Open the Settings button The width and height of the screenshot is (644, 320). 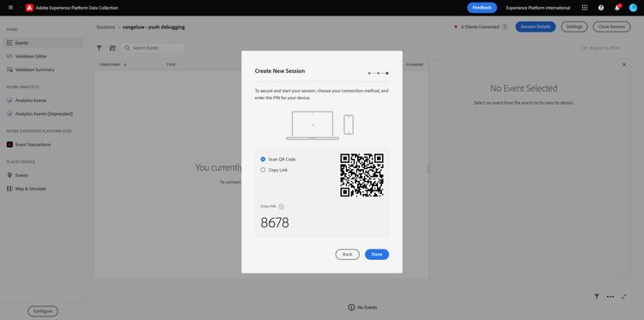(x=574, y=27)
